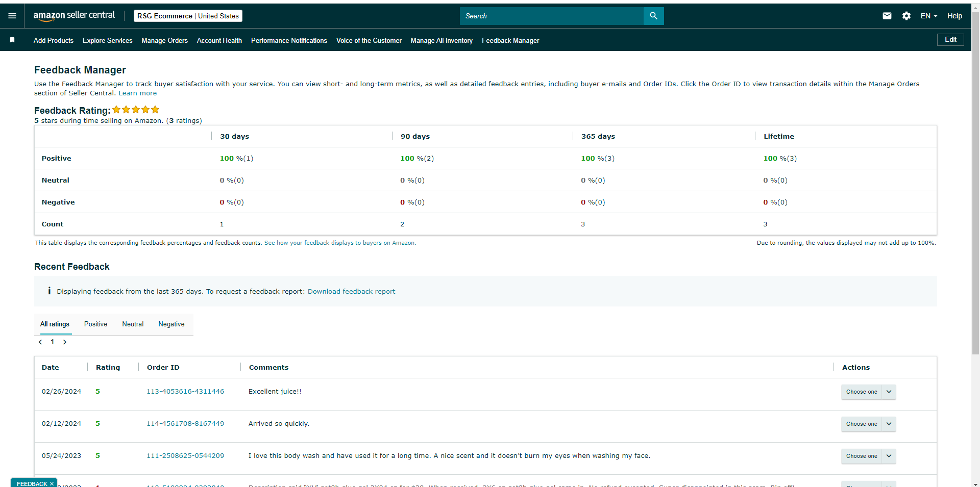The height and width of the screenshot is (487, 980).
Task: Open Account Health menu item
Action: click(219, 40)
